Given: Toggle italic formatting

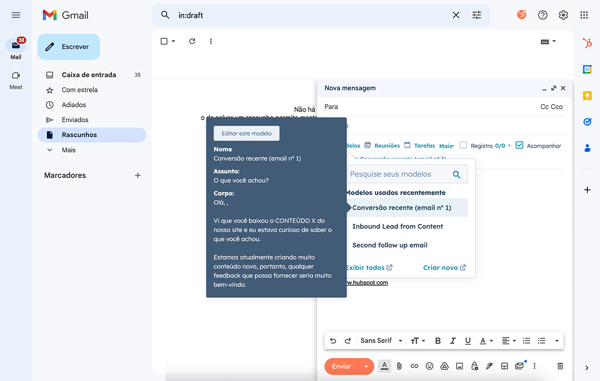Looking at the screenshot, I should (x=453, y=340).
